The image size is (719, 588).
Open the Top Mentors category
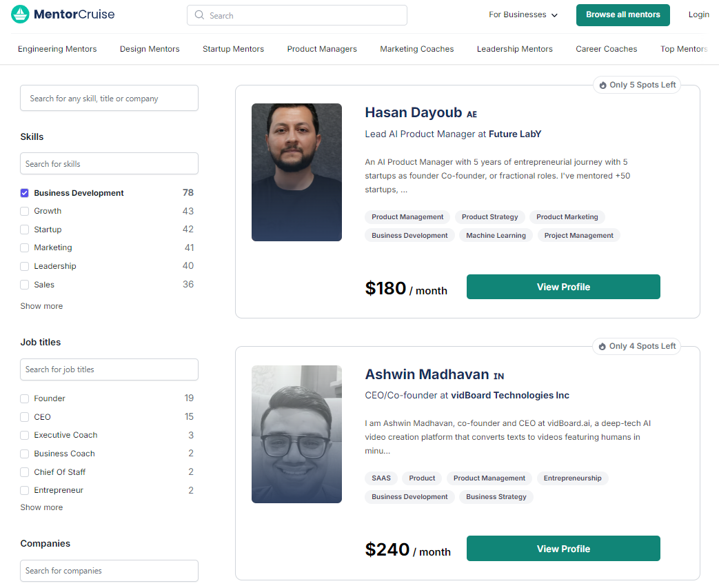pos(684,49)
